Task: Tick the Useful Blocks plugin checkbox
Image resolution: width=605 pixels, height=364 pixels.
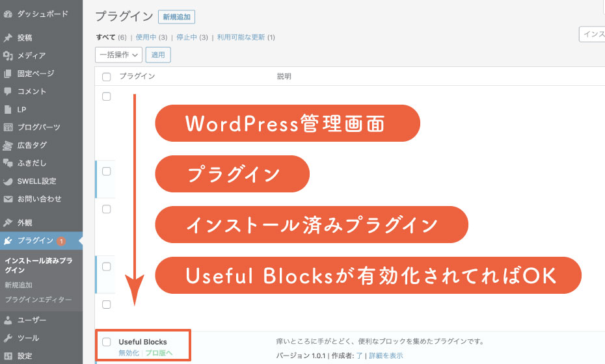Action: point(107,342)
